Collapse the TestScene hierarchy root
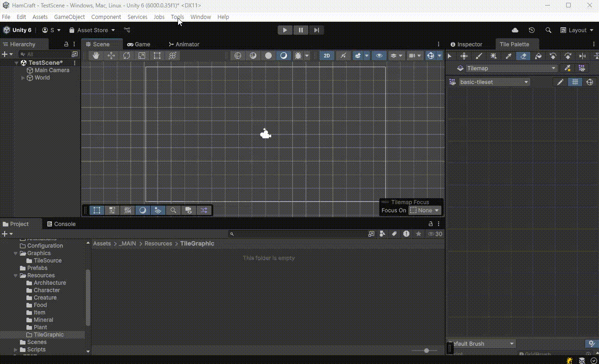Screen dimensions: 599x364 (17, 63)
